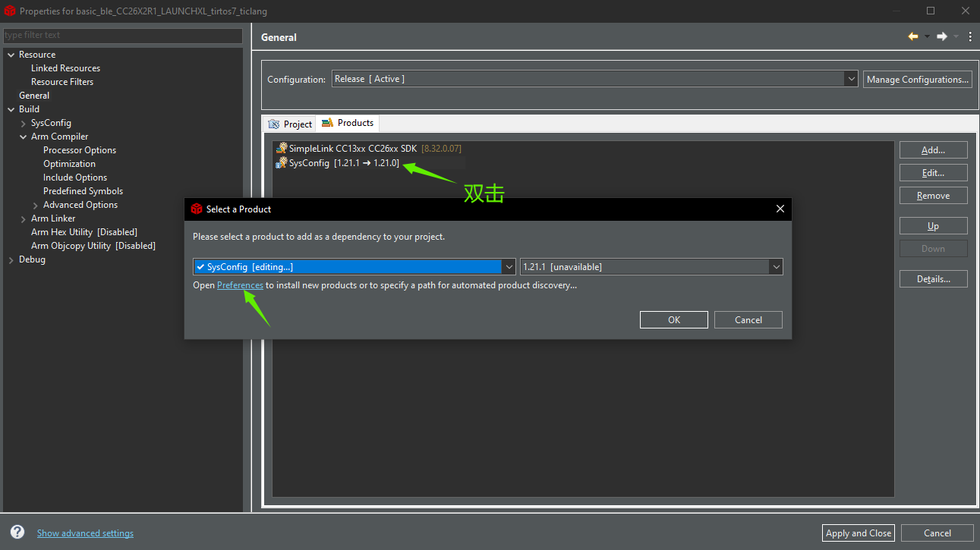This screenshot has height=550, width=980.
Task: Click the Edit... button
Action: pos(933,172)
